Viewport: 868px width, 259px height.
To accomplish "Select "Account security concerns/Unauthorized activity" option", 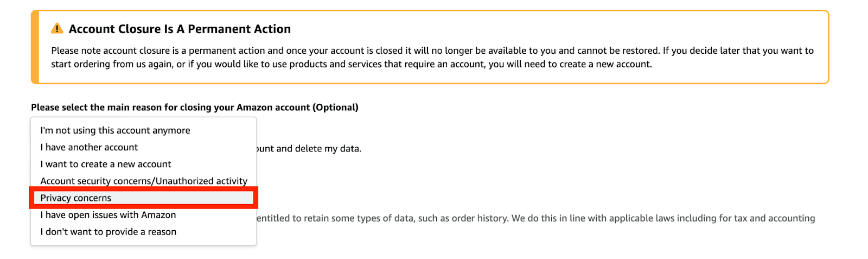I will pos(144,181).
